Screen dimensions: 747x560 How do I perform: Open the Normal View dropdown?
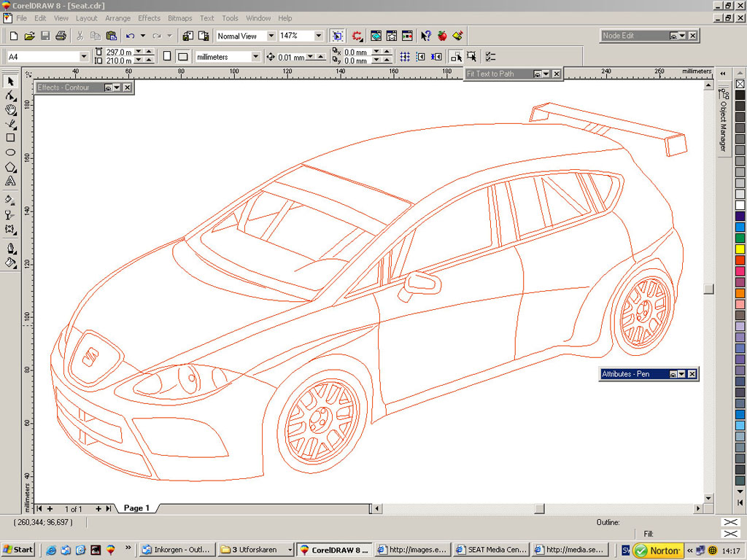272,35
